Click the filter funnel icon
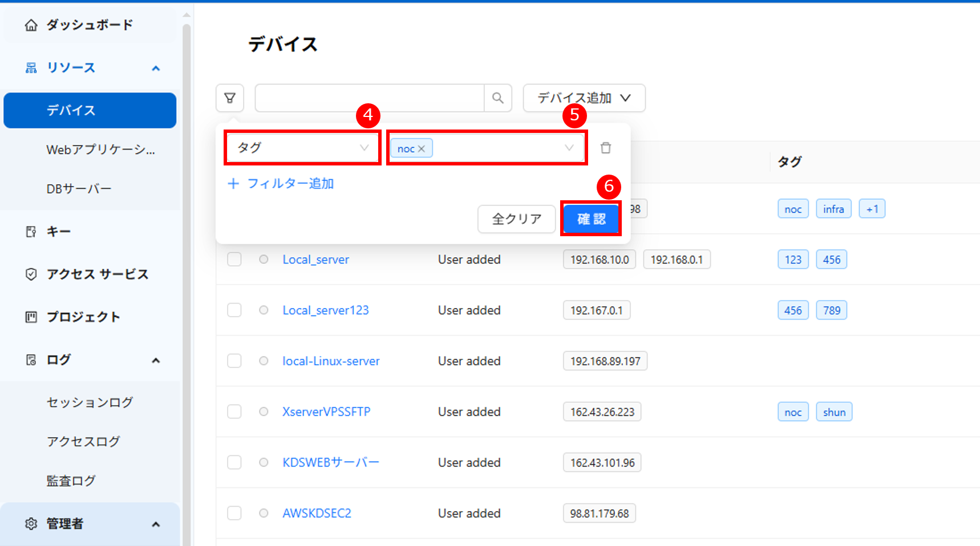This screenshot has height=546, width=980. (x=230, y=98)
